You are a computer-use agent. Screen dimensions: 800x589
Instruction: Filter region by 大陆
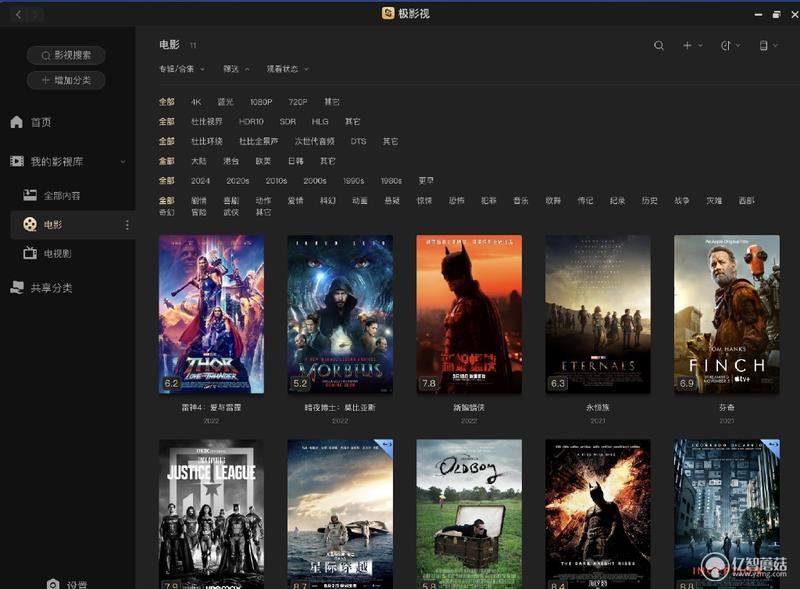pyautogui.click(x=199, y=161)
